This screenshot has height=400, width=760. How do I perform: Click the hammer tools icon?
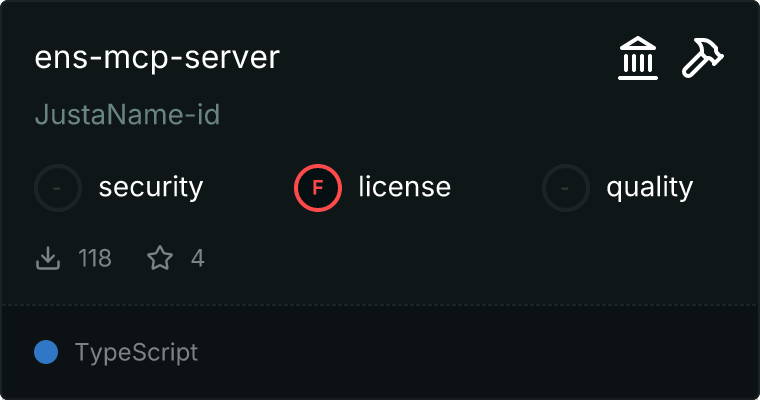tap(703, 59)
